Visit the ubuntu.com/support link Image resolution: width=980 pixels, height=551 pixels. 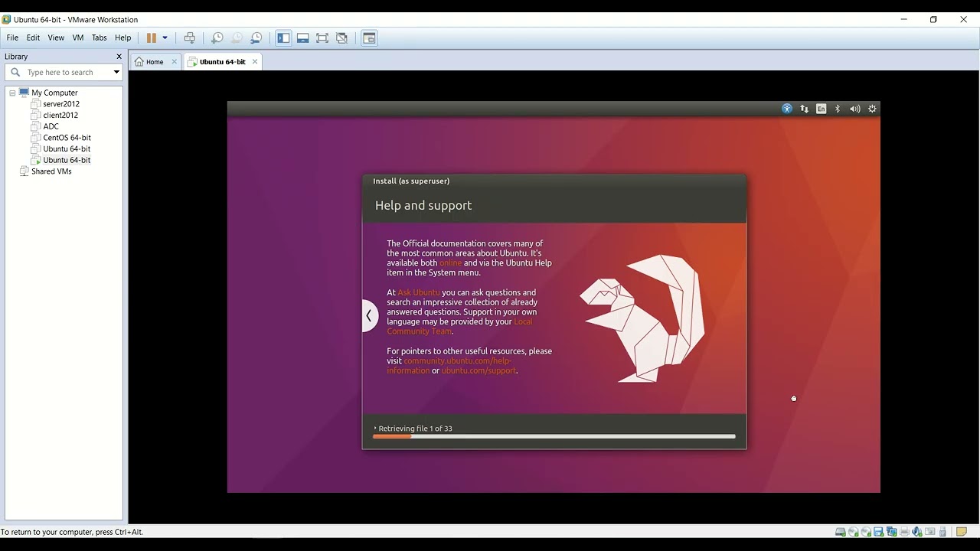pyautogui.click(x=479, y=370)
